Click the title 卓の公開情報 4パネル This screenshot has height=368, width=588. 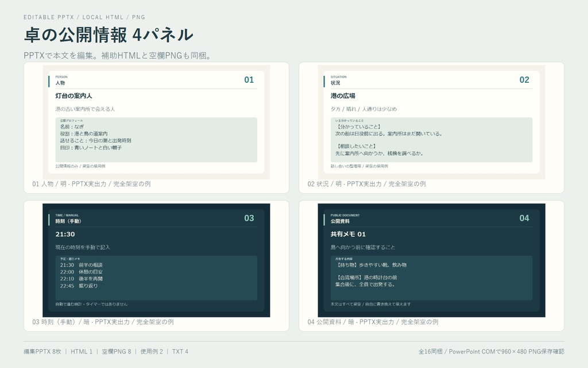[x=109, y=35]
